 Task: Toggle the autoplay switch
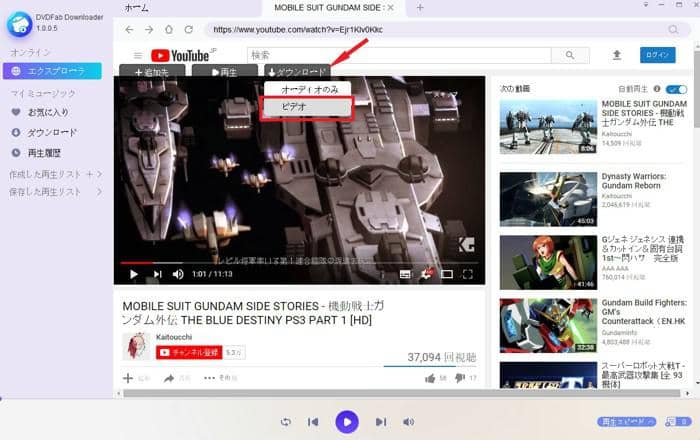click(x=676, y=89)
